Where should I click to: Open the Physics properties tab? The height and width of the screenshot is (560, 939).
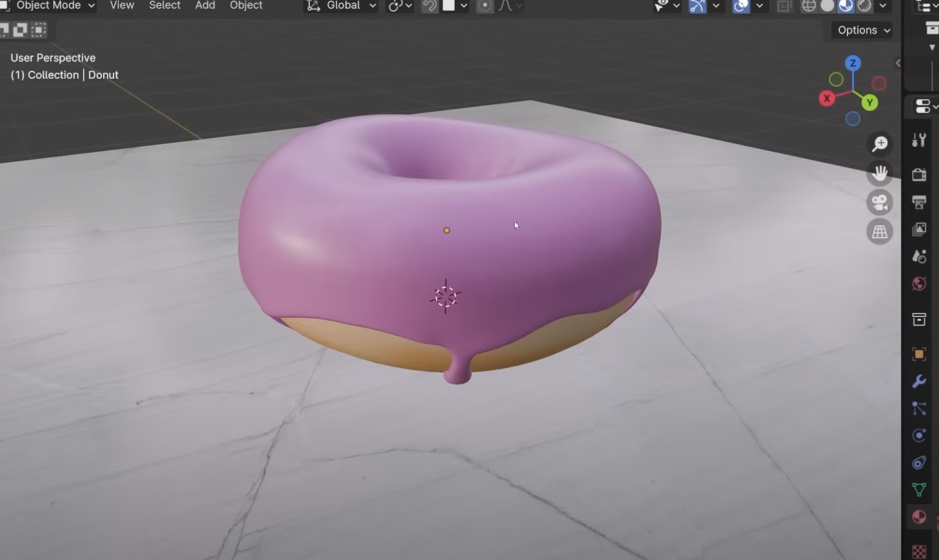pyautogui.click(x=919, y=436)
